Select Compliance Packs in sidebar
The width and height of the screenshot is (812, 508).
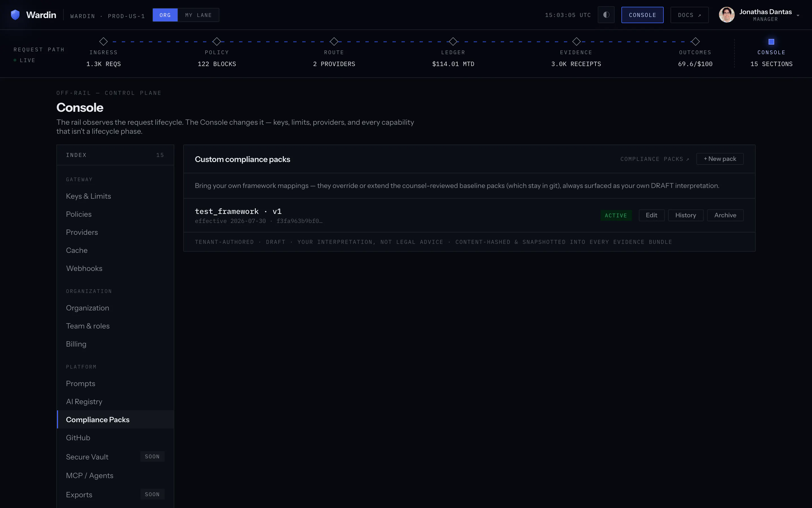pyautogui.click(x=115, y=420)
